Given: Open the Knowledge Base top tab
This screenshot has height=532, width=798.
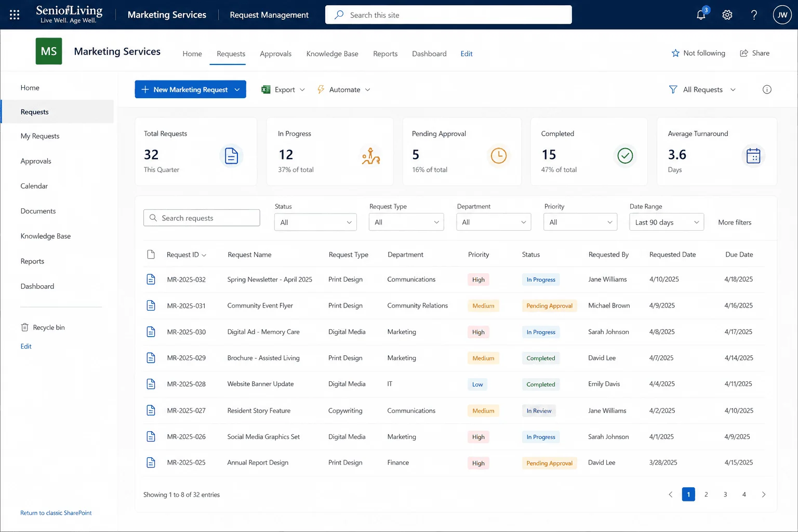Looking at the screenshot, I should pyautogui.click(x=332, y=54).
